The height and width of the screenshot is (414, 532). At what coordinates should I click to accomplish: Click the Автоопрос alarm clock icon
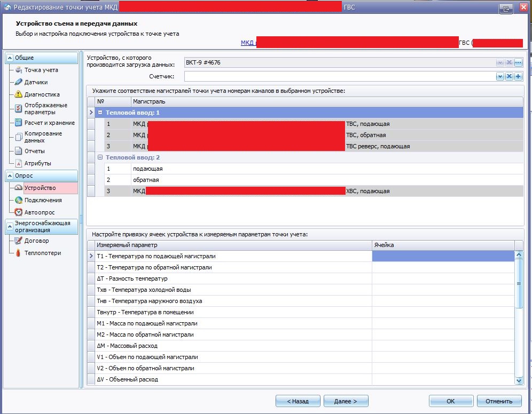click(x=19, y=212)
